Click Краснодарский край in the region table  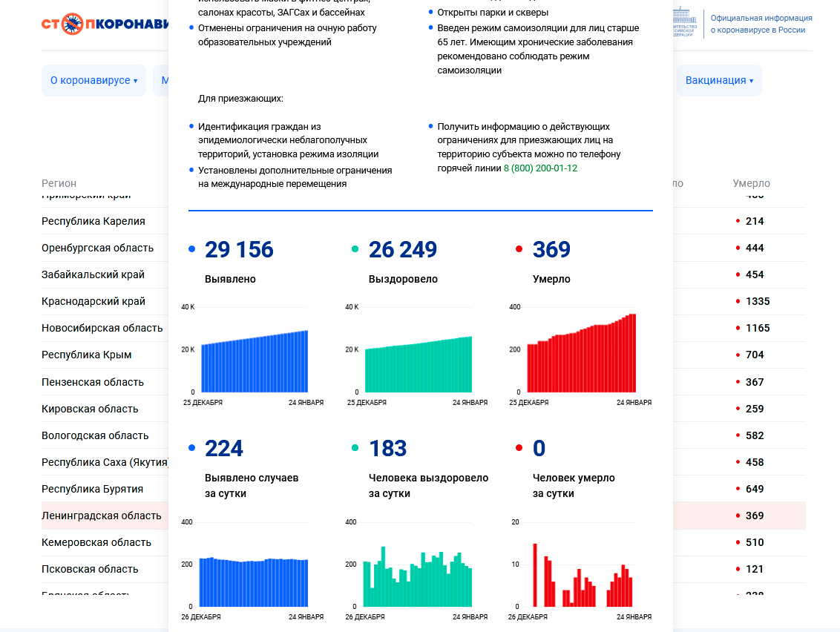[x=93, y=301]
